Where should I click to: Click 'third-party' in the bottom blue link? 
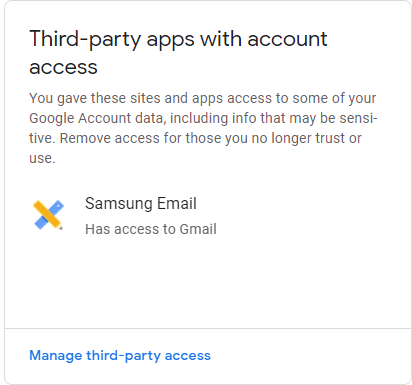tap(123, 356)
